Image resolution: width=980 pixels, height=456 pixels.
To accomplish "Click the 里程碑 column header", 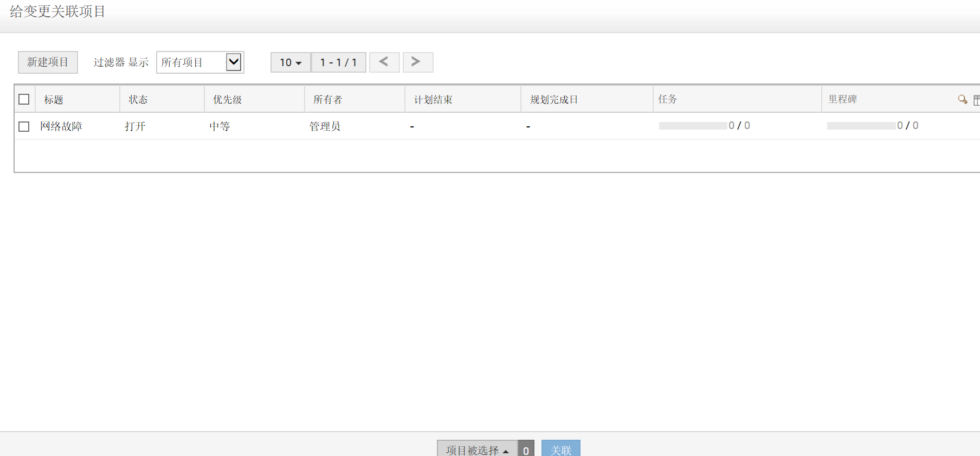I will coord(843,99).
